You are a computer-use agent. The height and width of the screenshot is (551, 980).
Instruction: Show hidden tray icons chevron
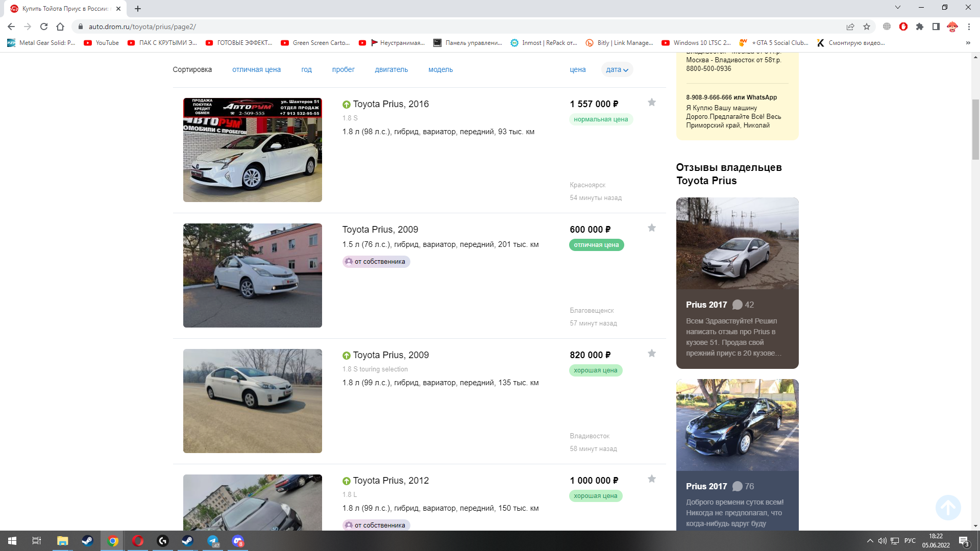[x=870, y=541]
